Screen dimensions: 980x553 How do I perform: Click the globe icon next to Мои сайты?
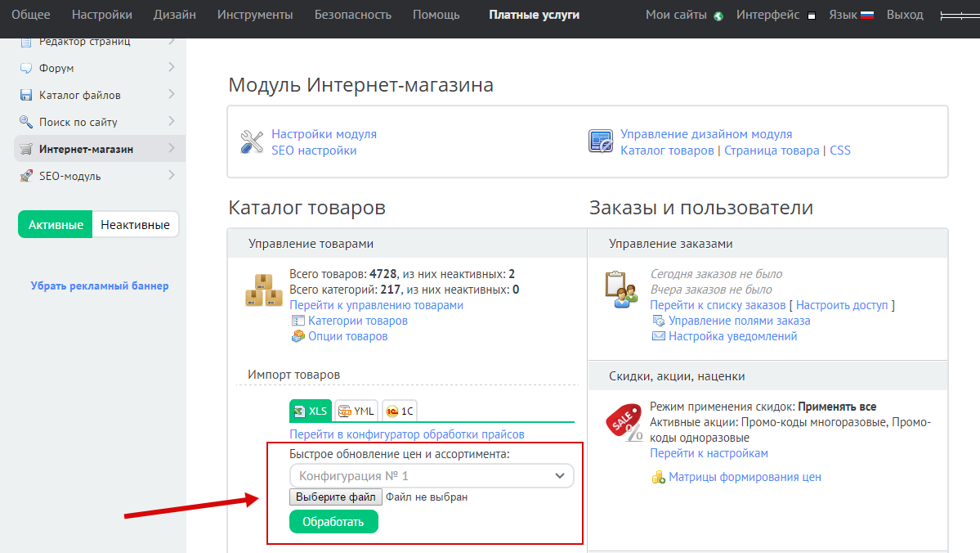(x=718, y=16)
